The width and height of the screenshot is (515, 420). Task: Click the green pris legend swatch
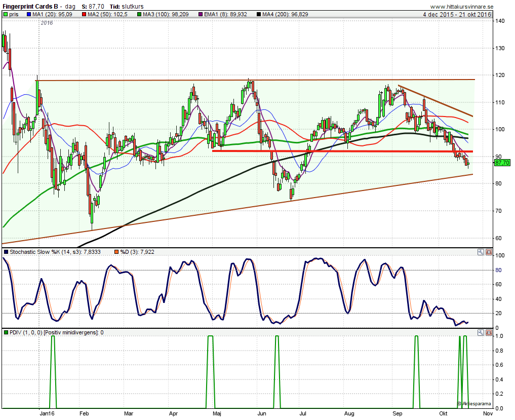[x=6, y=14]
